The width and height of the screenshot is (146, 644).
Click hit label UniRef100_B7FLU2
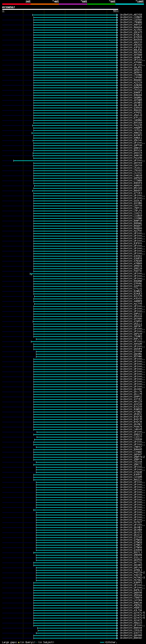[131, 118]
